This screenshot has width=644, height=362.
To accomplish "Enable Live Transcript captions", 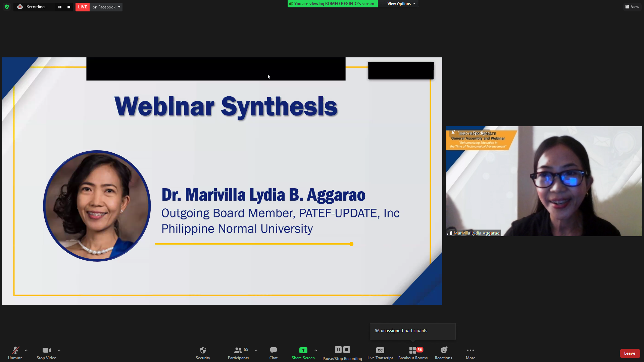I will [x=380, y=353].
